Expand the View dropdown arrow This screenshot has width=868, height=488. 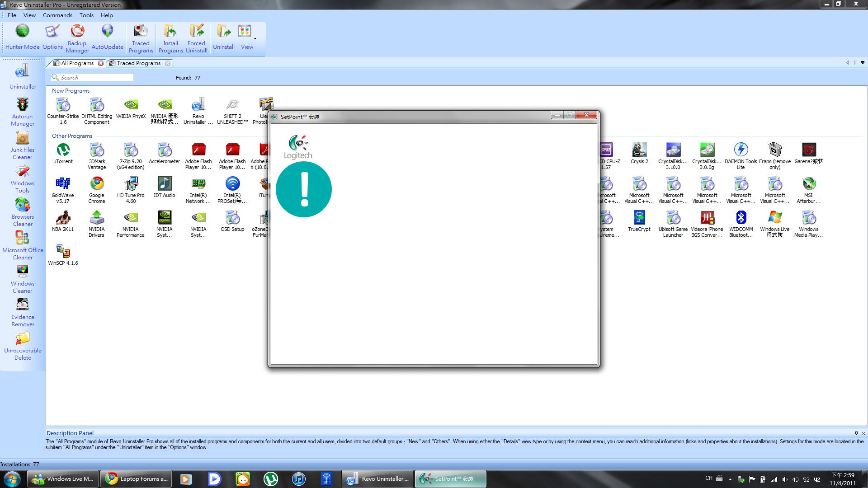pyautogui.click(x=255, y=38)
